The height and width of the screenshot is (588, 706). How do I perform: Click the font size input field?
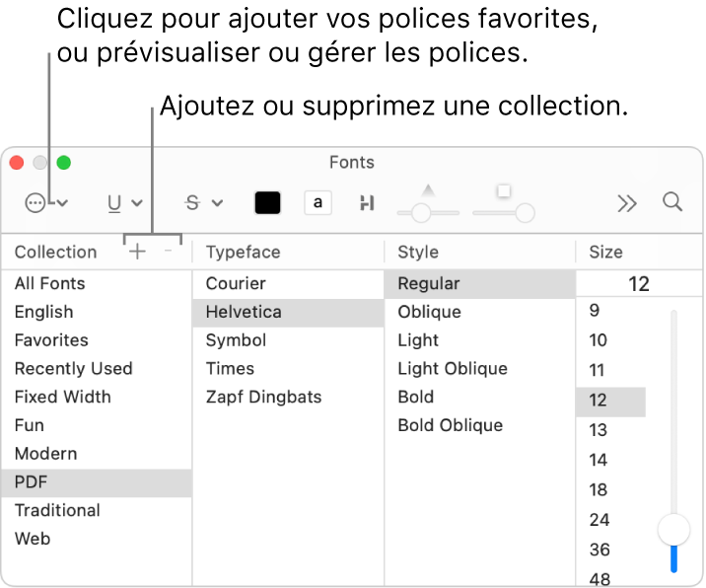[x=638, y=284]
